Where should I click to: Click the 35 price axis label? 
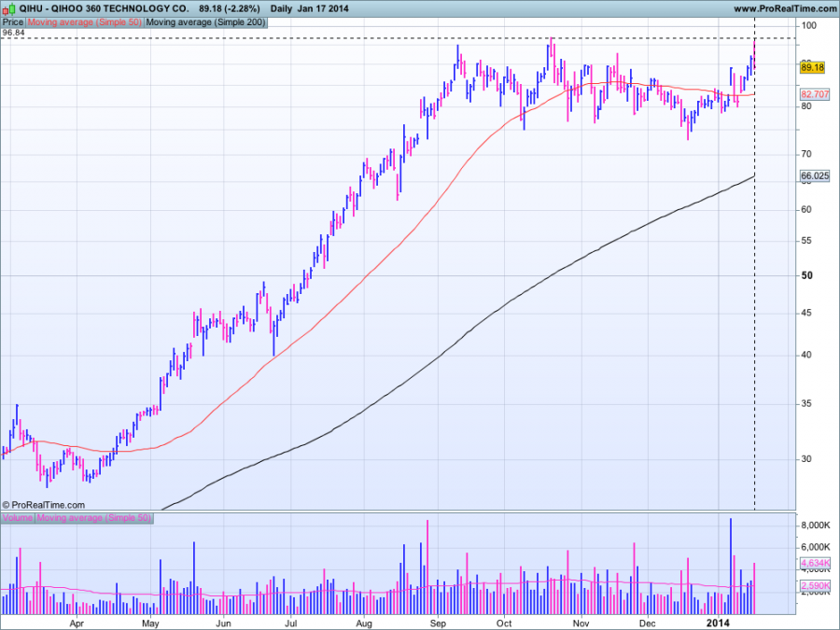pos(806,404)
